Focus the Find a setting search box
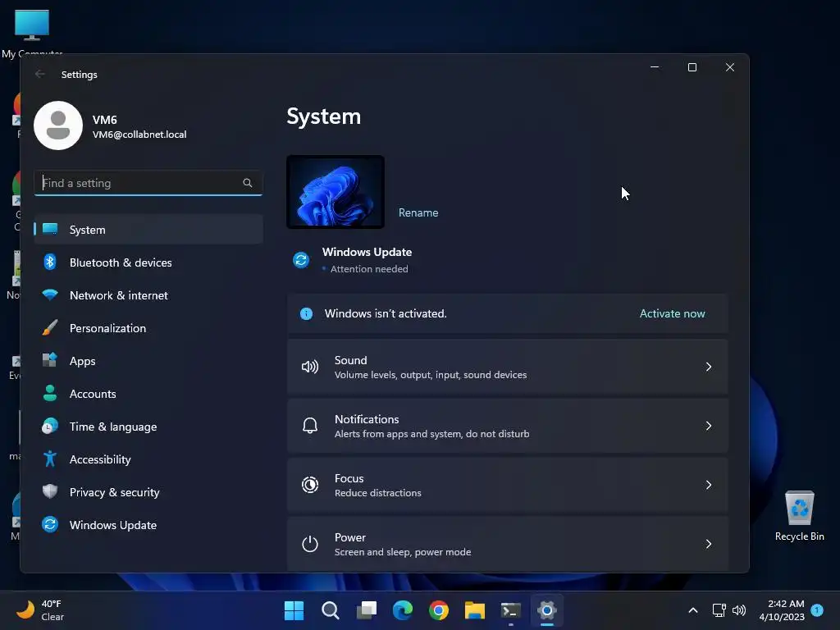This screenshot has height=630, width=840. [x=148, y=183]
